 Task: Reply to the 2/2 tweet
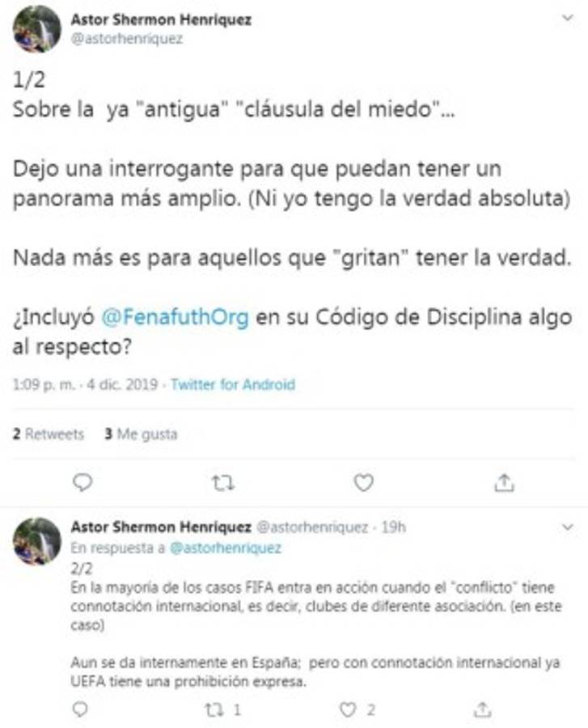(80, 709)
